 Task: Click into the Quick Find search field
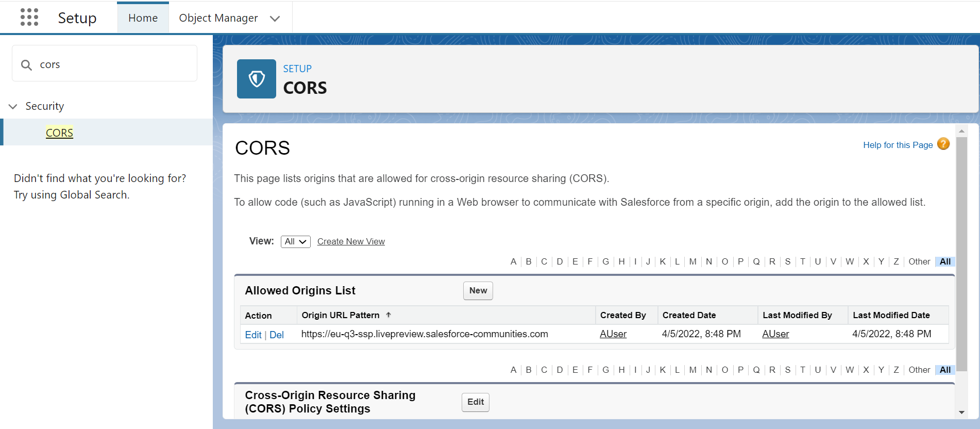tap(105, 63)
